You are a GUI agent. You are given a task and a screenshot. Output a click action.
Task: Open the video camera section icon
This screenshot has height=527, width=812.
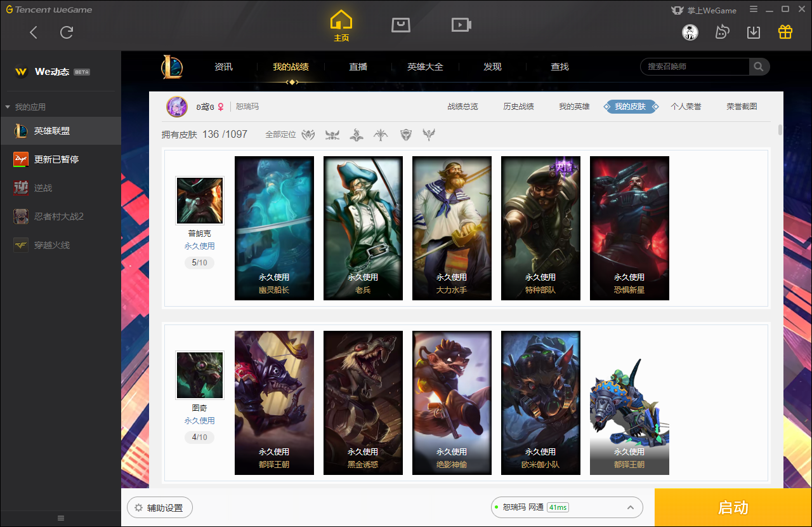pyautogui.click(x=461, y=25)
